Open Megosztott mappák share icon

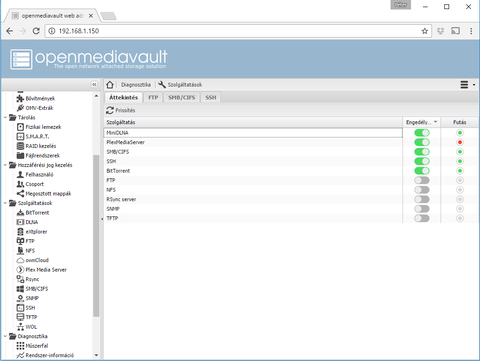pos(20,193)
